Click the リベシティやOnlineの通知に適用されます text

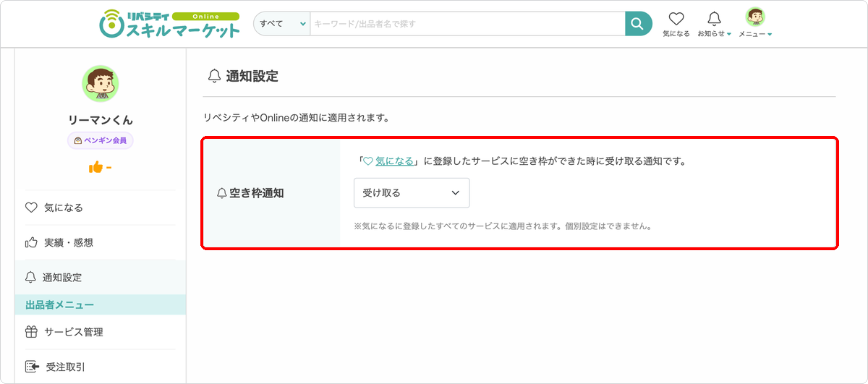click(x=297, y=116)
